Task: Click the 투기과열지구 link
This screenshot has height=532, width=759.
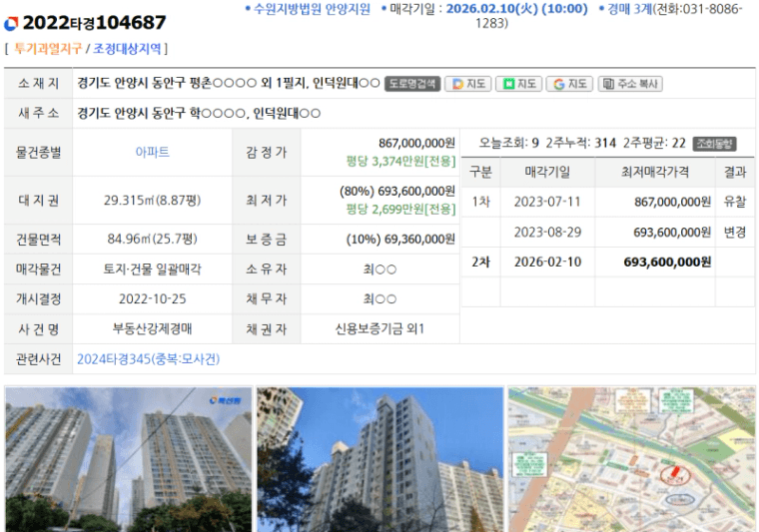Action: coord(48,48)
